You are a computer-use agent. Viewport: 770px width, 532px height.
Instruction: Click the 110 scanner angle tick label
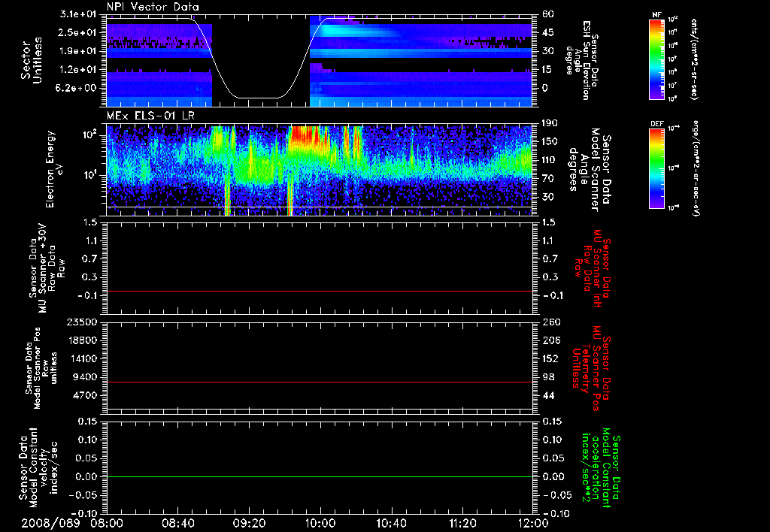click(550, 160)
